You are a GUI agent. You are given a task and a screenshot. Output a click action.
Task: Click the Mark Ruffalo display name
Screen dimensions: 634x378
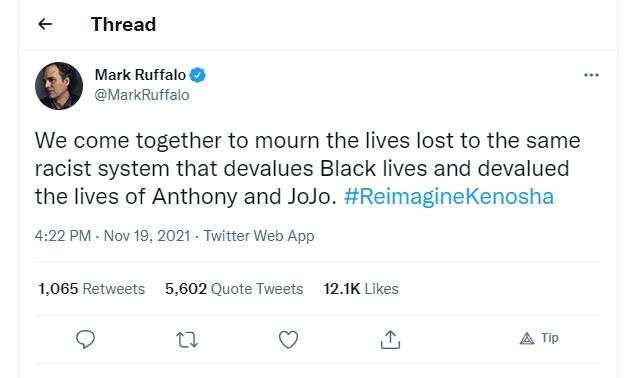[x=140, y=75]
